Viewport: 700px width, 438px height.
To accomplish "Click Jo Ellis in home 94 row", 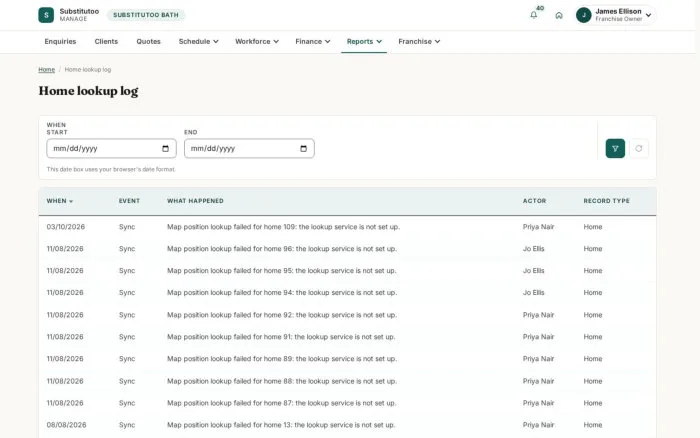I will click(533, 292).
